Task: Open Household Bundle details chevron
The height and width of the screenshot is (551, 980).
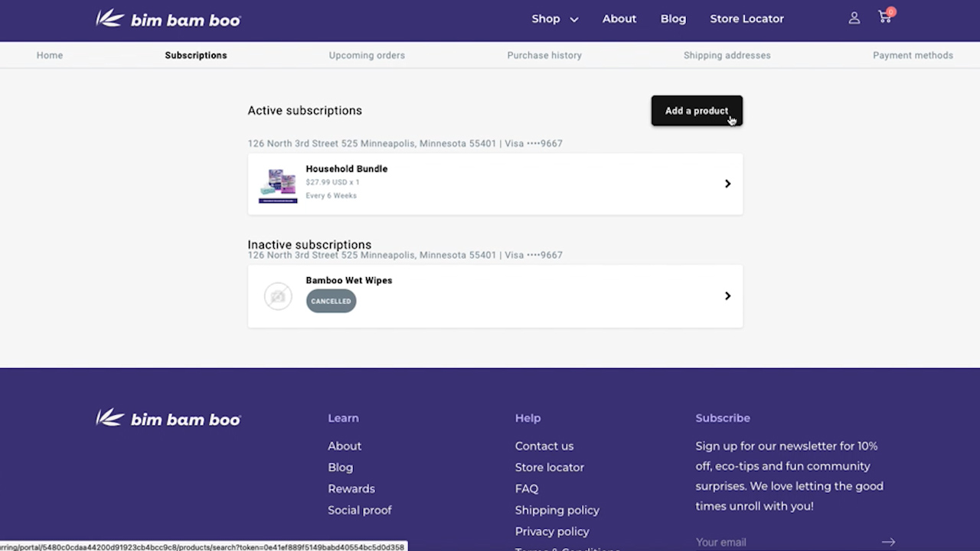Action: [727, 184]
